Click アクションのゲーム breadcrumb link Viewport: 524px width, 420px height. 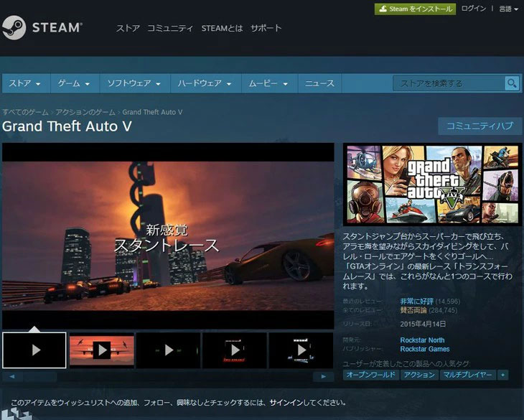[x=85, y=112]
